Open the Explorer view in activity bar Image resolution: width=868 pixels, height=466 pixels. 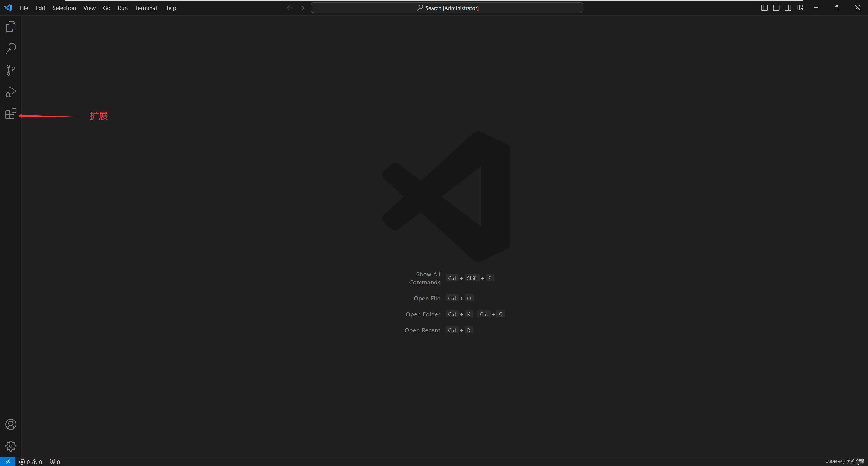point(11,27)
